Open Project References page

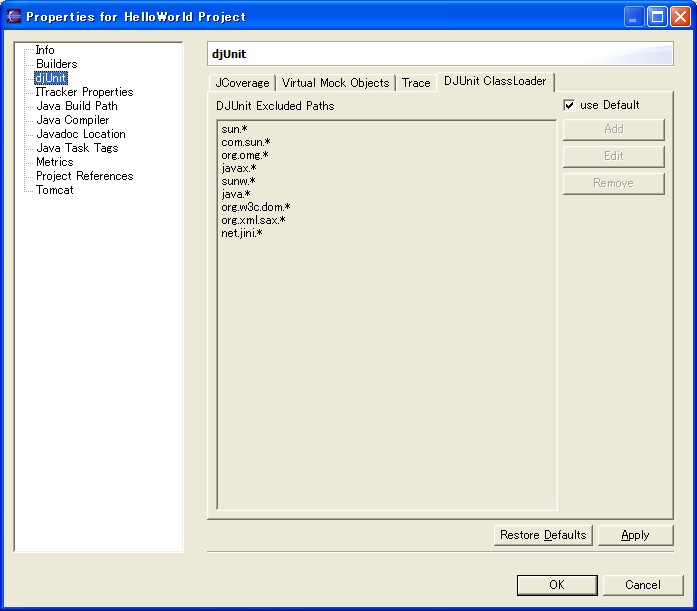coord(84,176)
